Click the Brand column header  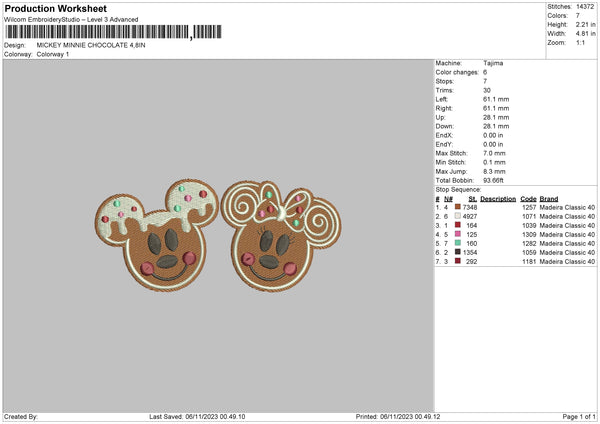549,199
